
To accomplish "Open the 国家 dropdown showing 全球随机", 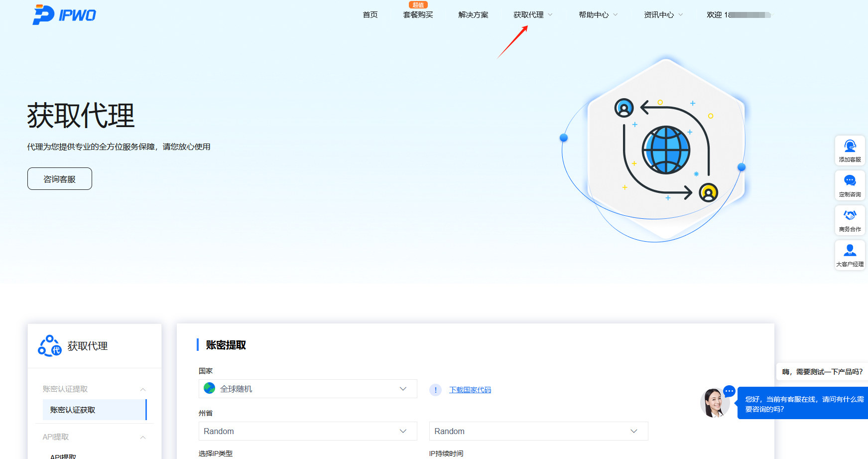I will (x=307, y=389).
